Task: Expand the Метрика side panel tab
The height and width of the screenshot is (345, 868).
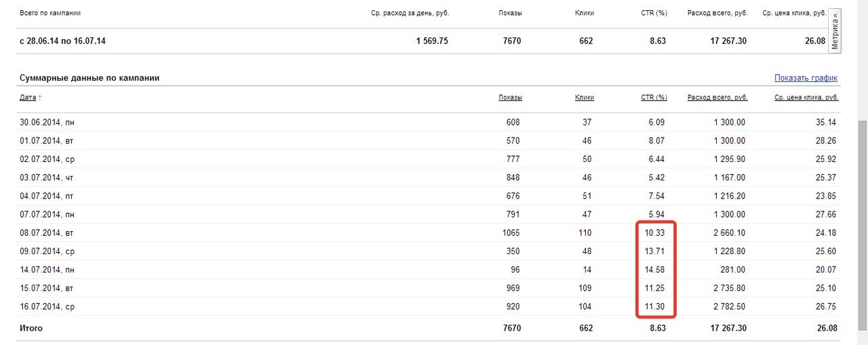Action: [x=835, y=32]
